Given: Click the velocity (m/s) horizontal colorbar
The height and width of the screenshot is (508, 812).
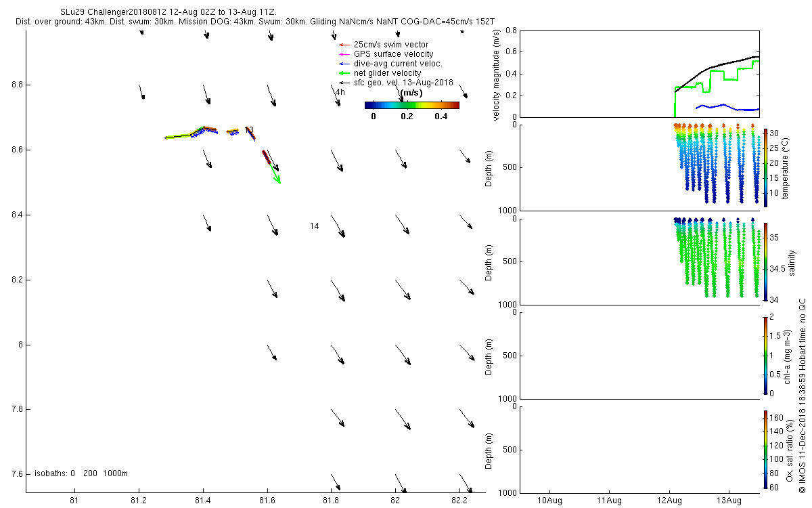Looking at the screenshot, I should (411, 105).
